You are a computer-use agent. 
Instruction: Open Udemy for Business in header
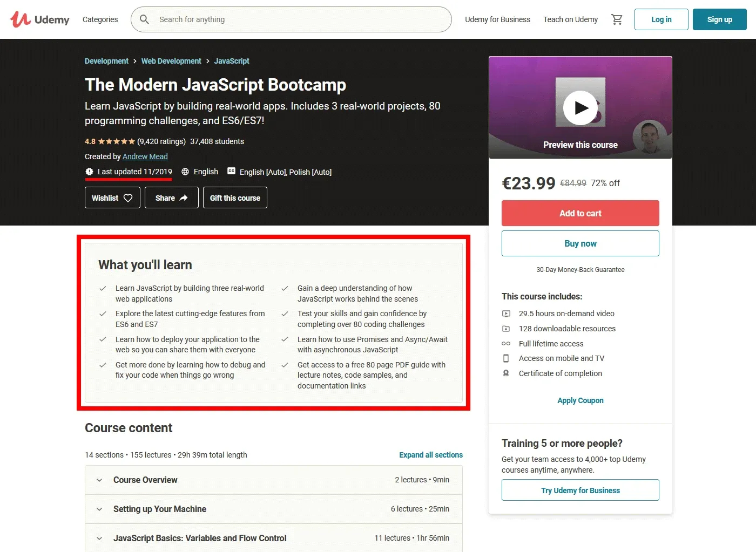pyautogui.click(x=497, y=19)
